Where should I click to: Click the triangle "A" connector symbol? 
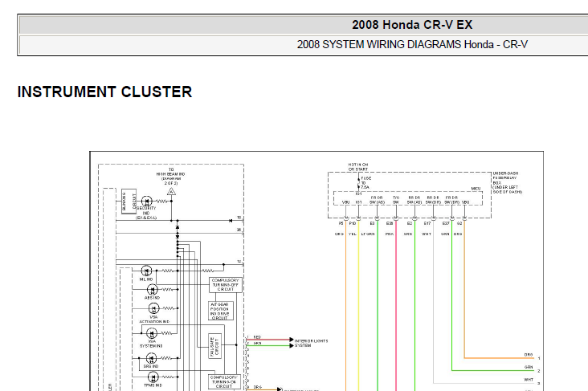point(171,192)
